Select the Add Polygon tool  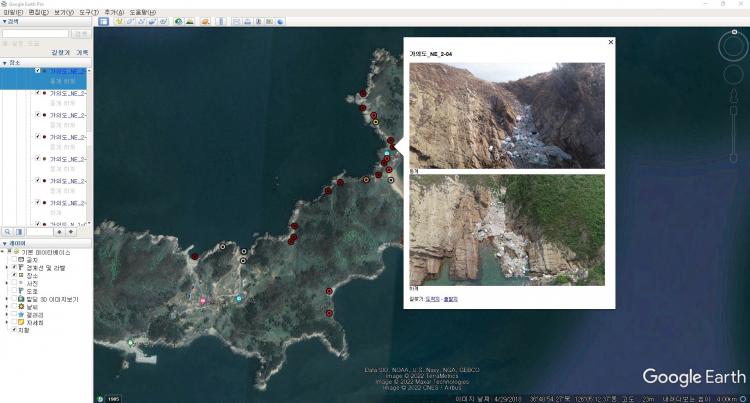coord(130,22)
